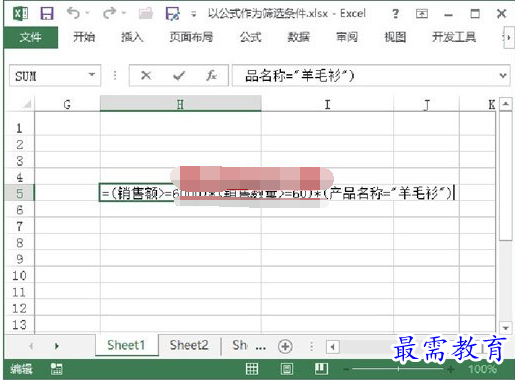Expand the Name Box dropdown showing SUM
The image size is (515, 380).
pyautogui.click(x=92, y=75)
